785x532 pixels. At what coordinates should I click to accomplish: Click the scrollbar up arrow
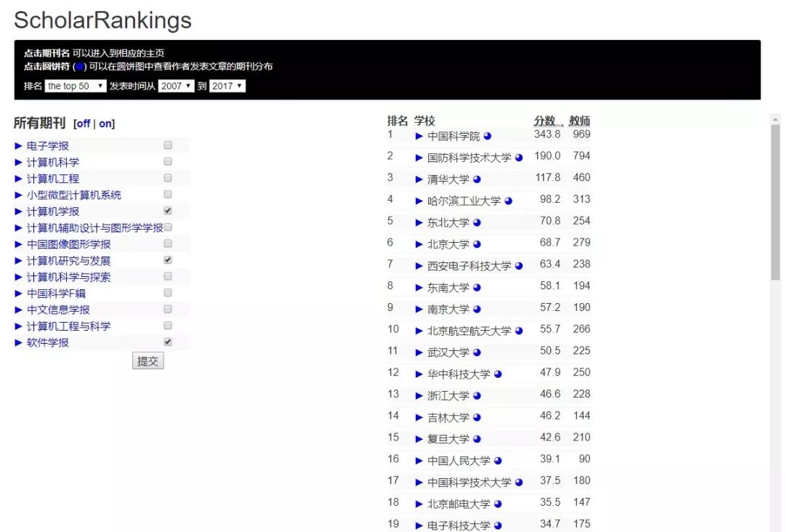776,120
